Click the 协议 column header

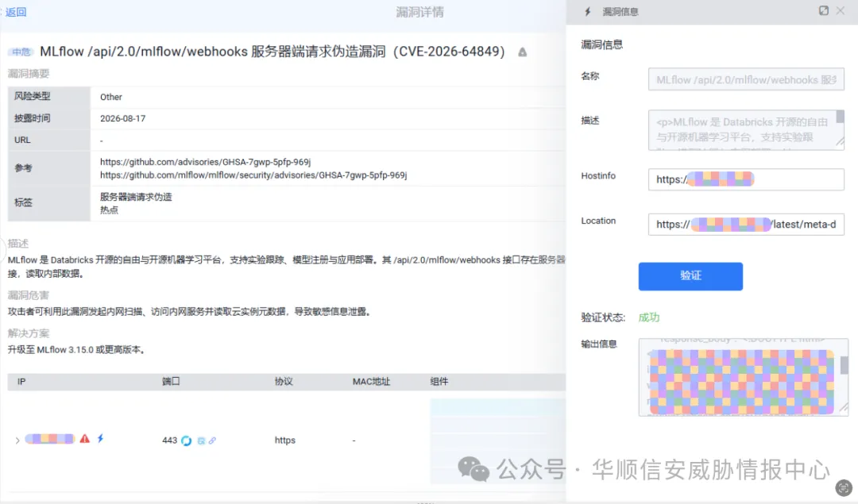click(x=284, y=382)
